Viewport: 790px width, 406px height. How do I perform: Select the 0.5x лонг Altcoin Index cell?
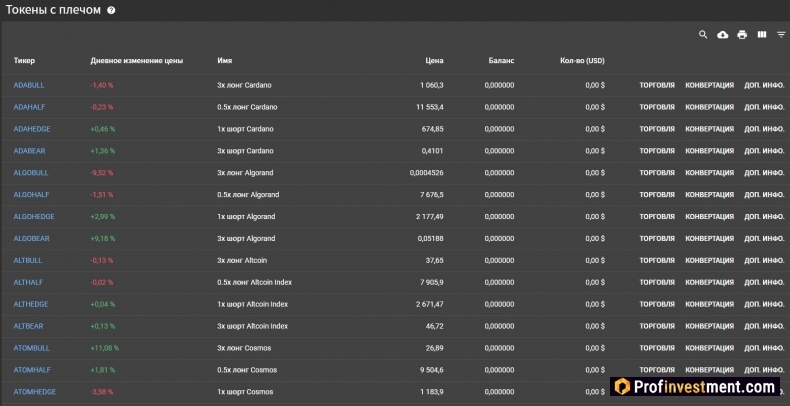254,282
